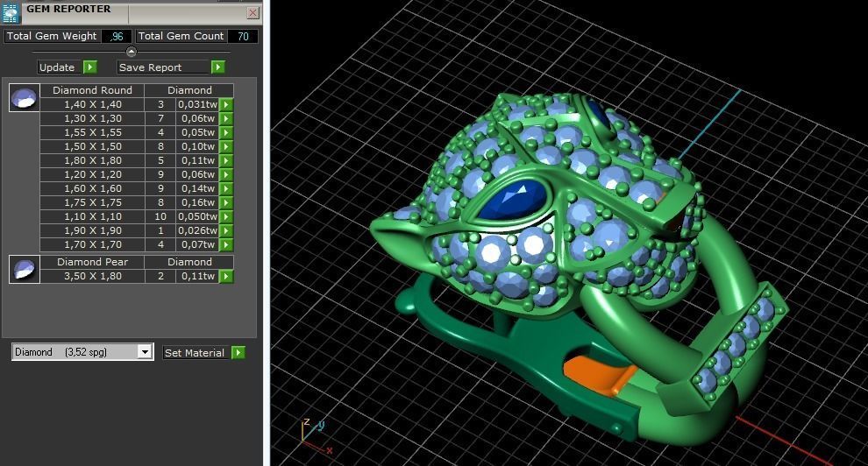Click the green arrow next to Update
Image resolution: width=868 pixels, height=466 pixels.
tap(89, 67)
